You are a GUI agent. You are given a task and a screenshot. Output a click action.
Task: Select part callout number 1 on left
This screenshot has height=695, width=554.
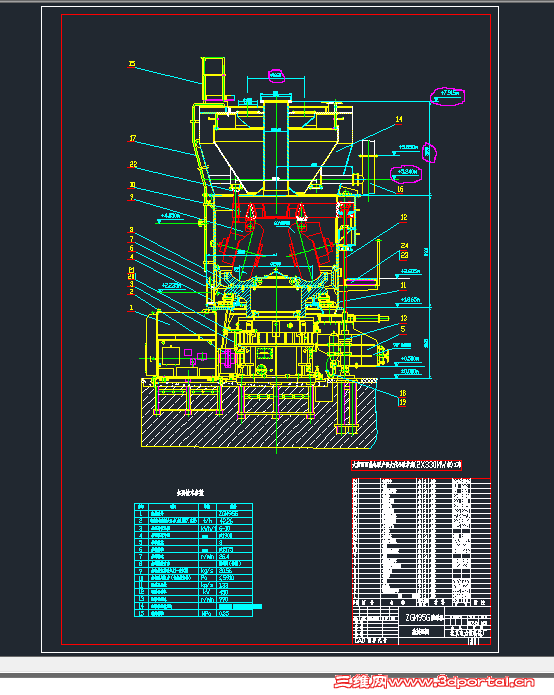point(131,308)
